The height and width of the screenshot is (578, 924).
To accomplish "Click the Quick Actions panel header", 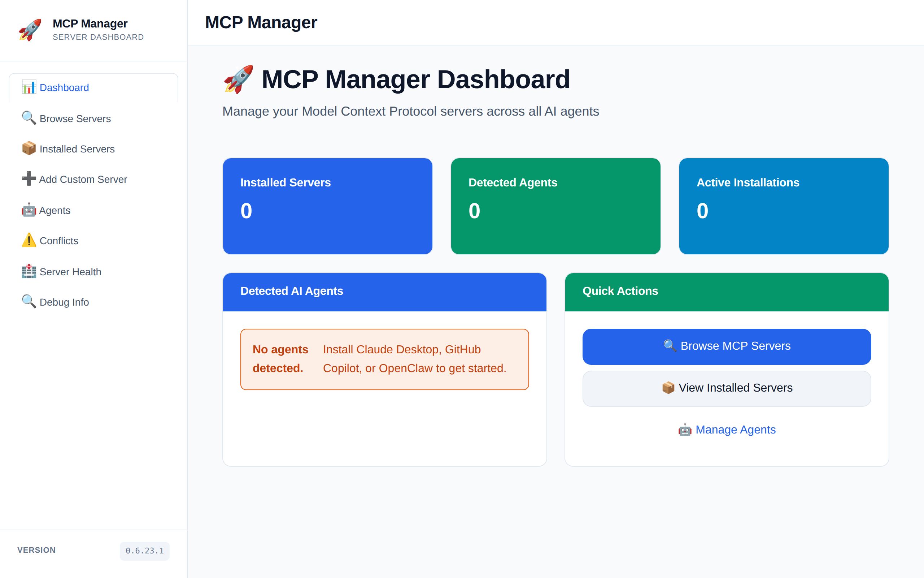I will [x=727, y=292].
